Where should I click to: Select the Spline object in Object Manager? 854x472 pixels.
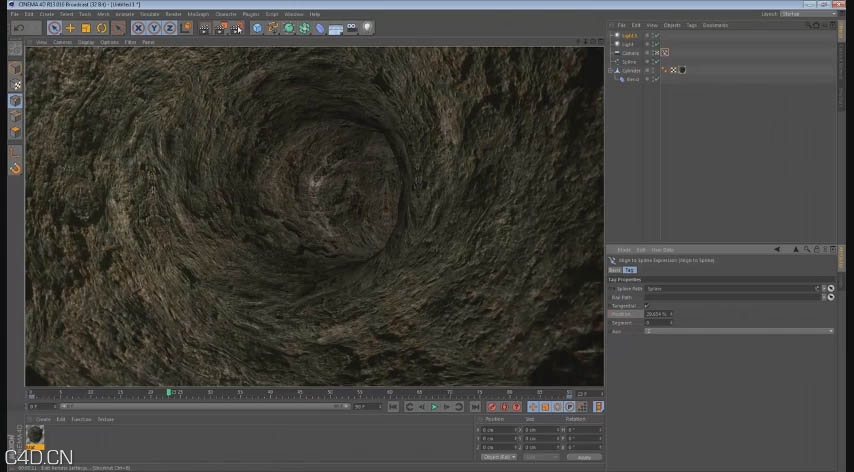click(629, 62)
